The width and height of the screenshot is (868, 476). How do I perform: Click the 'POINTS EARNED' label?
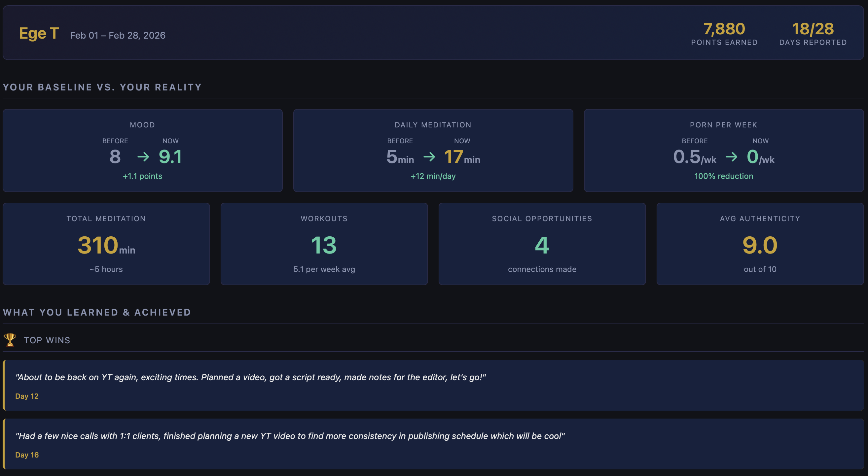(x=724, y=43)
